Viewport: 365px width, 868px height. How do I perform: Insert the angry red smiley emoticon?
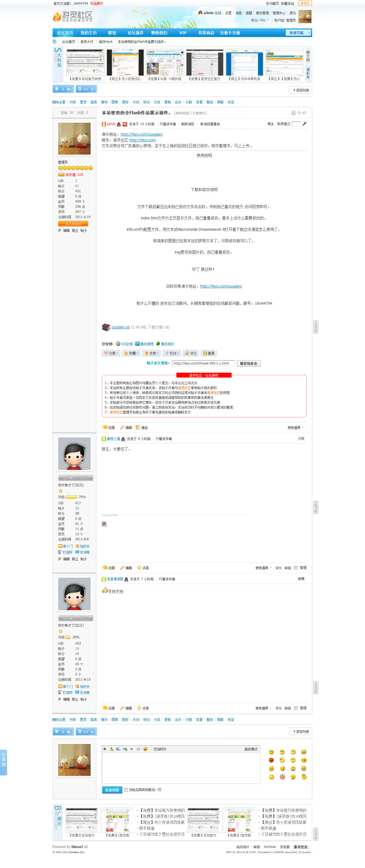tap(271, 760)
